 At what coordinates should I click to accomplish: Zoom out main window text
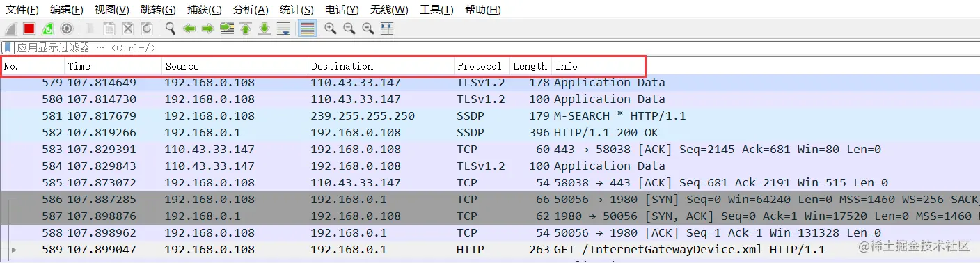point(349,29)
